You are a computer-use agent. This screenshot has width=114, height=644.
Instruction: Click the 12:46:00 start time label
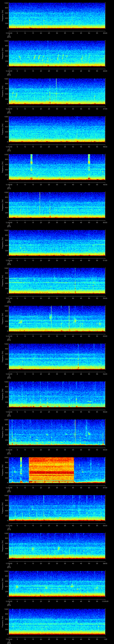[9, 109]
